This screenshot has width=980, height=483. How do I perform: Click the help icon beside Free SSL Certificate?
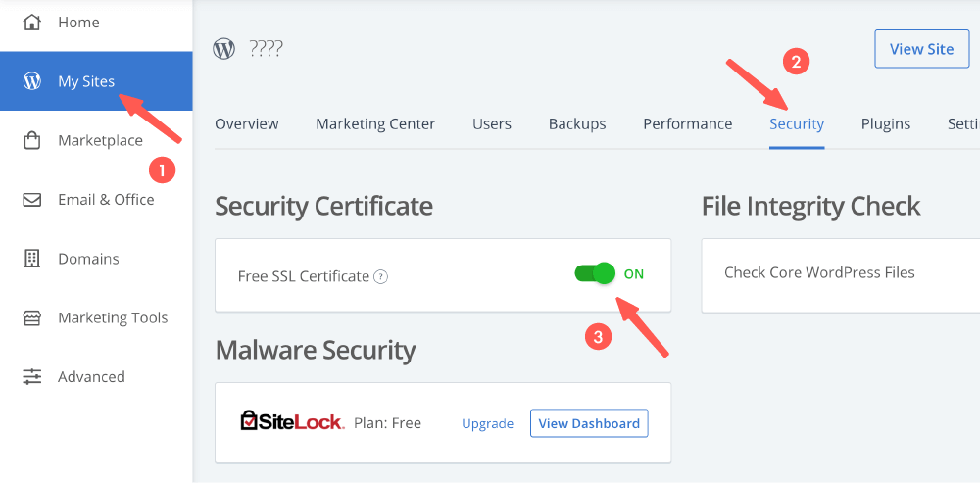coord(381,276)
